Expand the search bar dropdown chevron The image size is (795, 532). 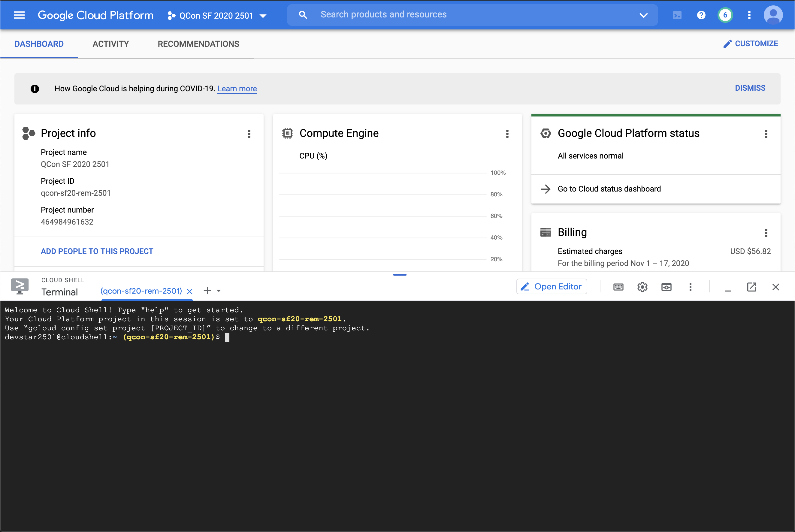[x=643, y=15]
